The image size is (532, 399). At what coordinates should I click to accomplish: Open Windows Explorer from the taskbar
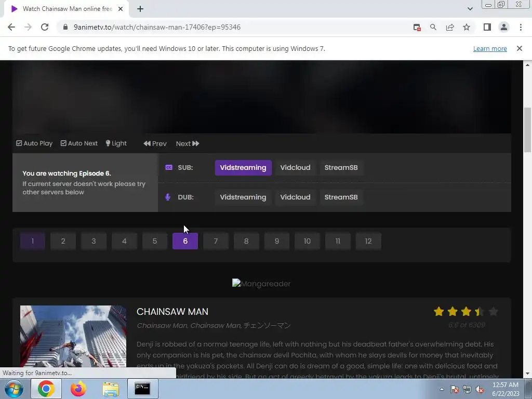[111, 389]
